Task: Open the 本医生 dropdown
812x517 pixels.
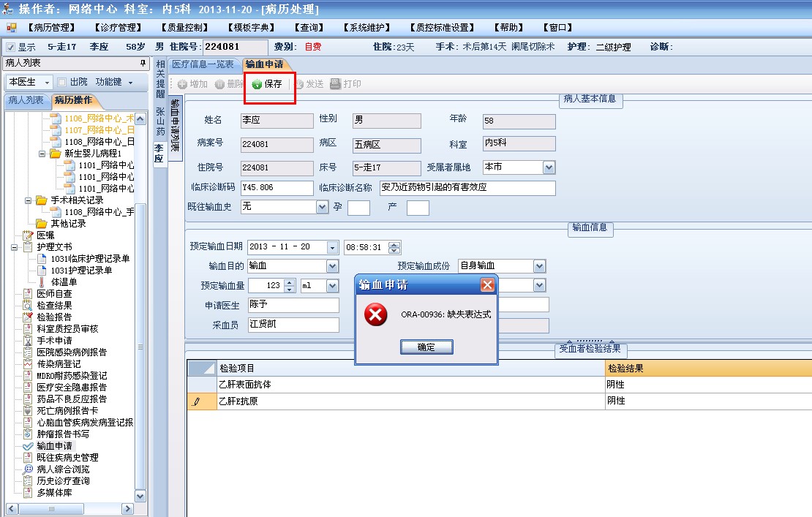Action: (47, 83)
